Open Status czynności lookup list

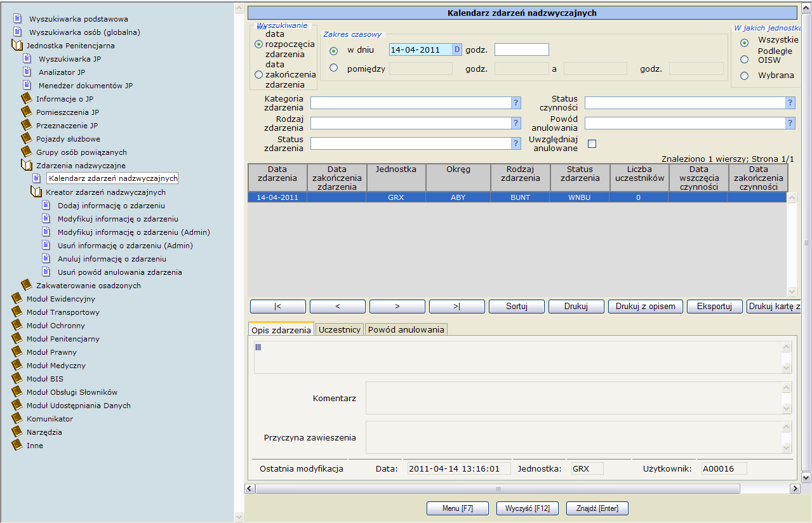(790, 103)
